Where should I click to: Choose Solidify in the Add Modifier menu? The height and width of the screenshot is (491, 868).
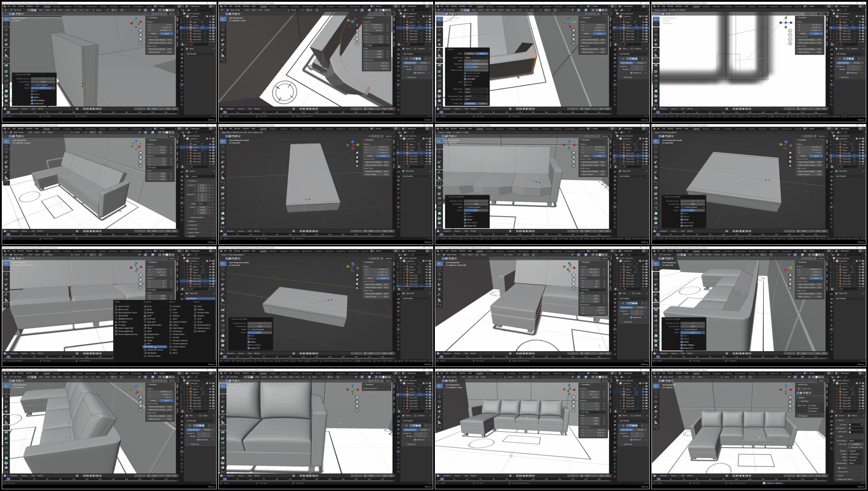tap(155, 347)
